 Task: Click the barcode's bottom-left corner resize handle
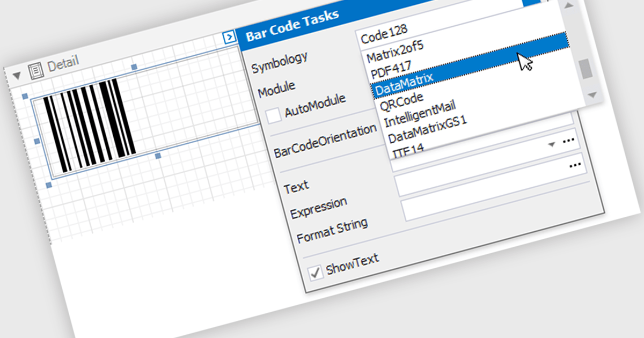point(49,185)
